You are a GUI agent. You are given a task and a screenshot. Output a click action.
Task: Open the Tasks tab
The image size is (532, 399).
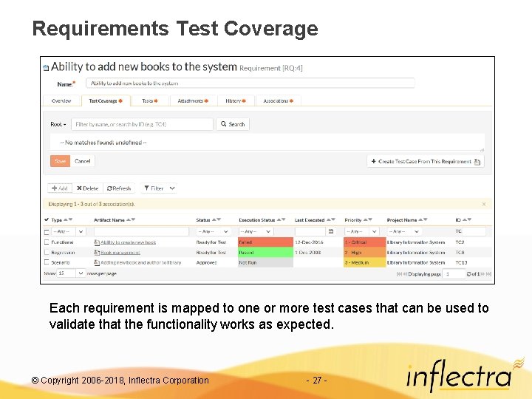tap(150, 100)
